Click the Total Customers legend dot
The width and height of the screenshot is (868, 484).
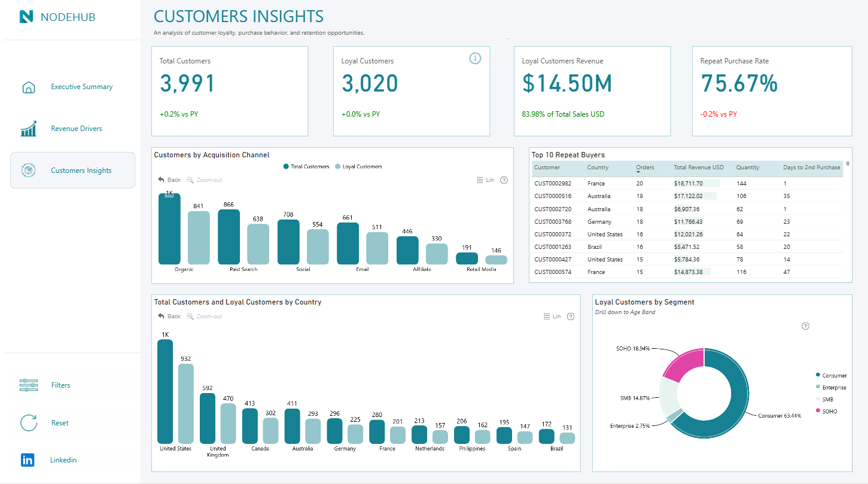tap(287, 167)
